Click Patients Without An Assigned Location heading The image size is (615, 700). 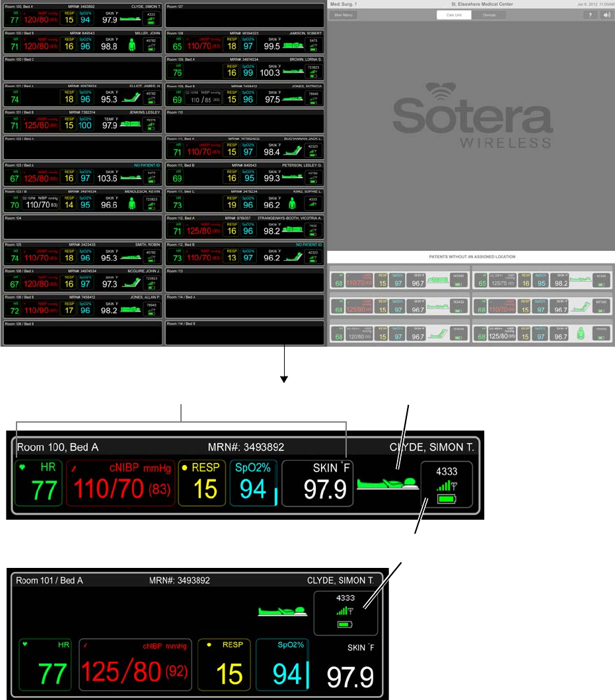coord(472,257)
